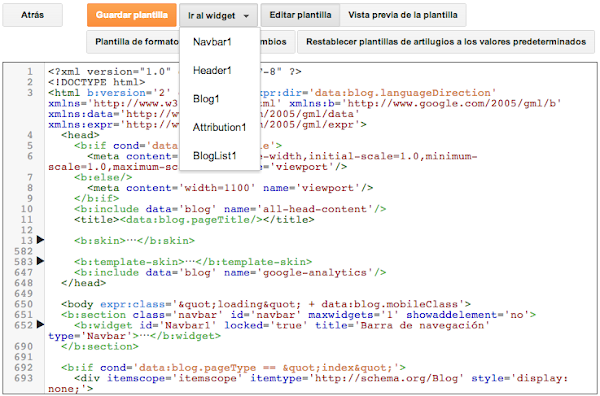Click the closing </b:if> on line 9
Screen dimensions: 600x396
coord(97,199)
